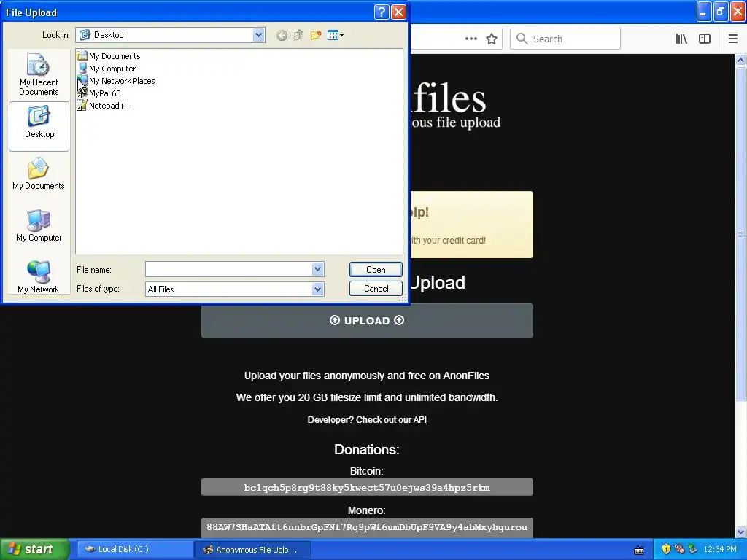Image resolution: width=747 pixels, height=560 pixels.
Task: Select My Network in the places bar
Action: click(39, 277)
